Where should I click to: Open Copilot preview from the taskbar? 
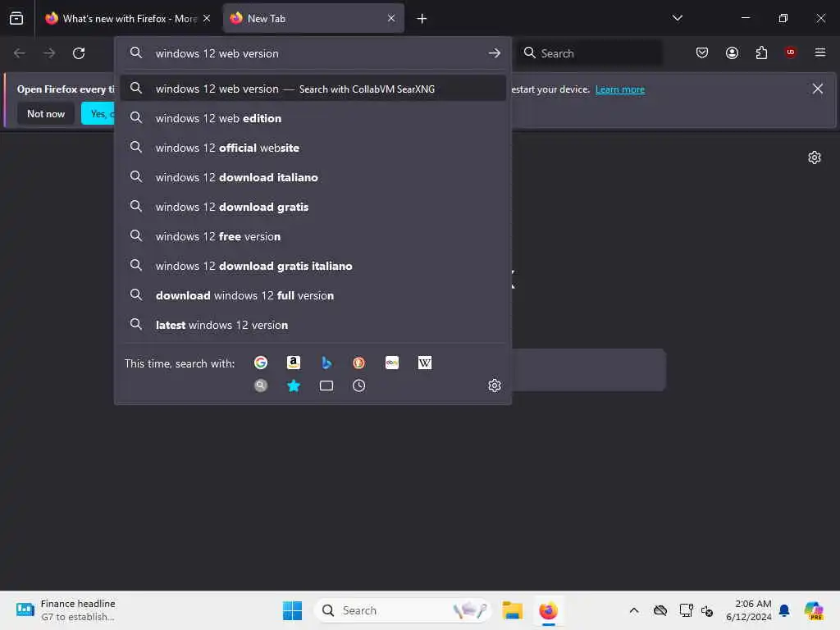[813, 610]
